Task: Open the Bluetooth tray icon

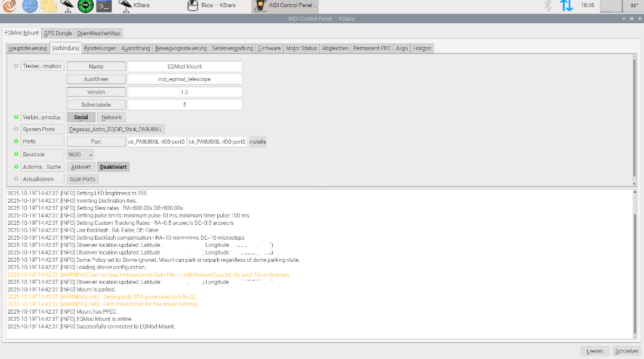Action: (547, 6)
